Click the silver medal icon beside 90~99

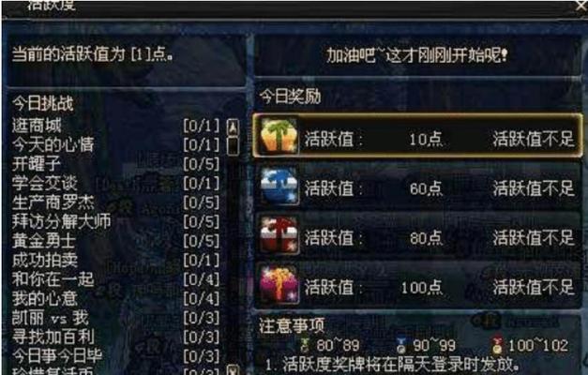pyautogui.click(x=401, y=346)
